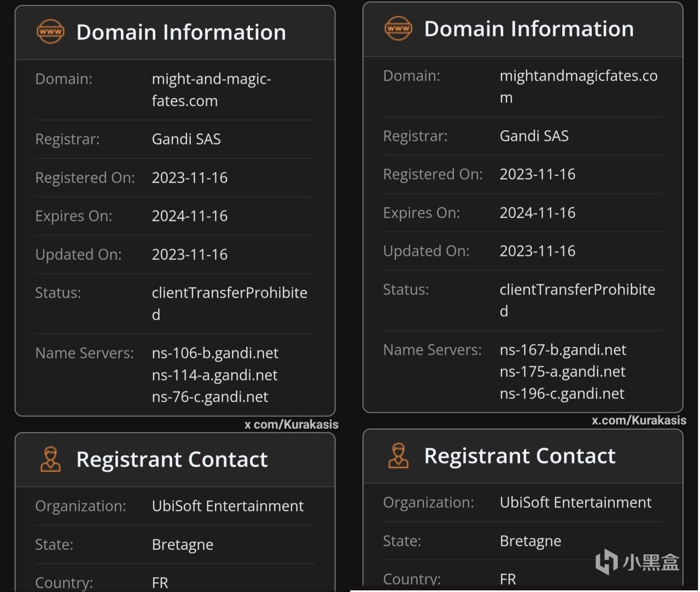Click clientTransferProhibited status in left panel
The height and width of the screenshot is (592, 700).
coord(229,303)
